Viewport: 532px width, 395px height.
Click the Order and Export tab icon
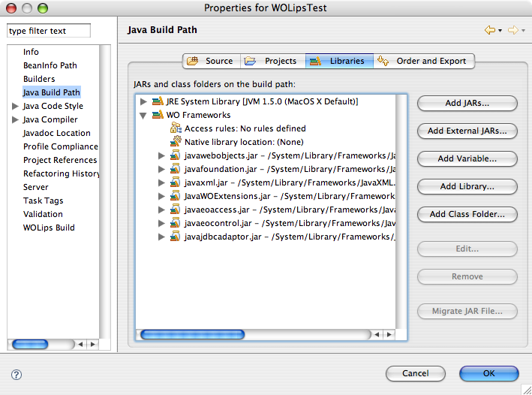pyautogui.click(x=383, y=61)
